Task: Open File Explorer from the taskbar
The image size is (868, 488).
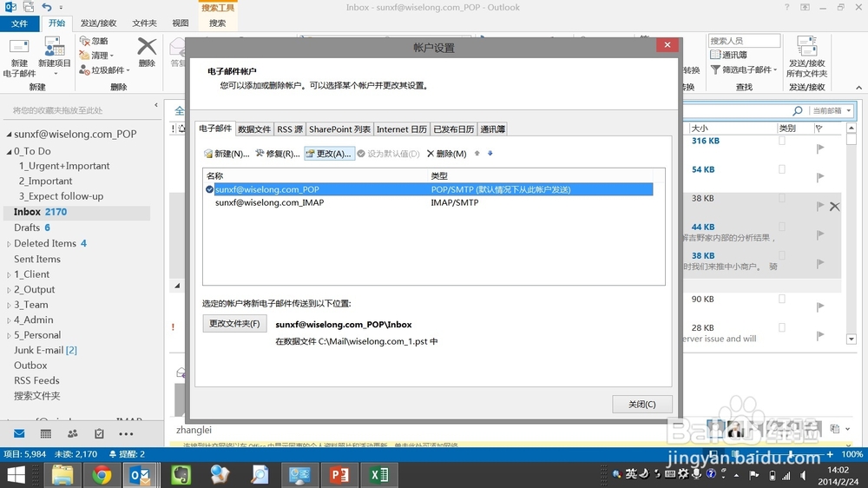Action: coord(62,475)
